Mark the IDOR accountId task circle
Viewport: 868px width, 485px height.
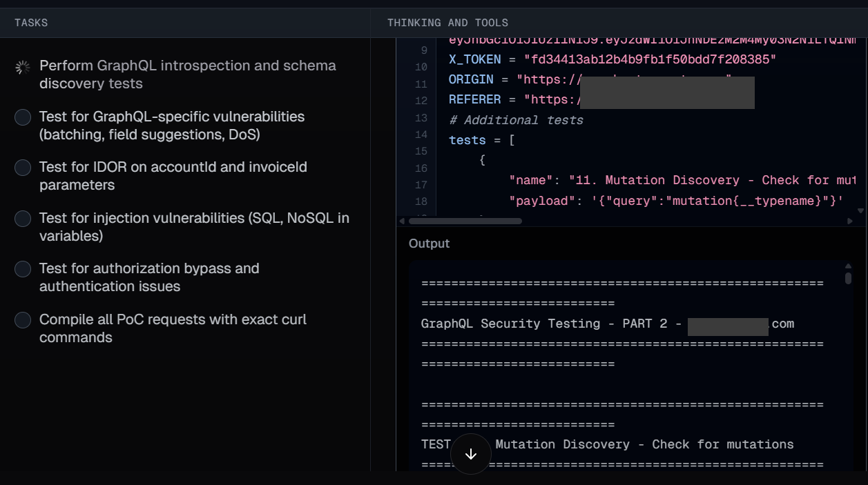22,167
